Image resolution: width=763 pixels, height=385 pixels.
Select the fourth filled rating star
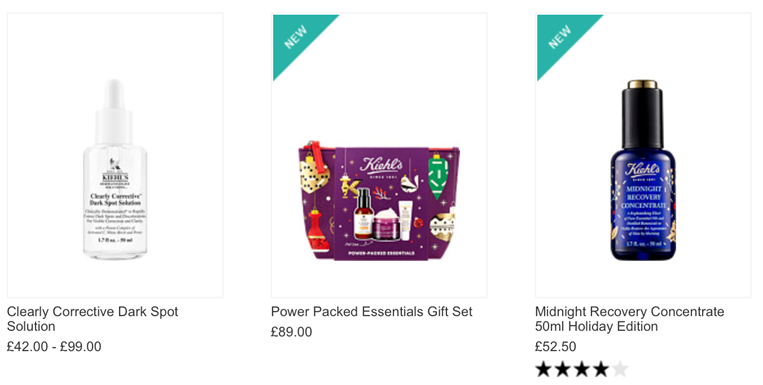[600, 369]
